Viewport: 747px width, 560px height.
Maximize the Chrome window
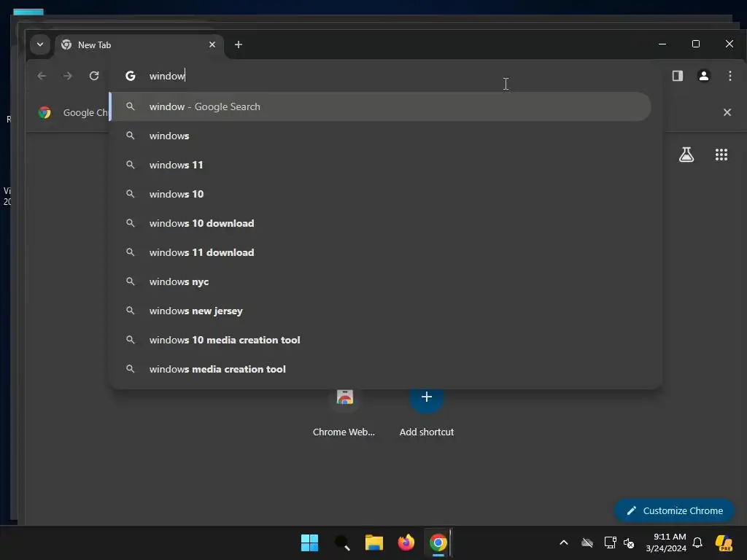[x=695, y=44]
